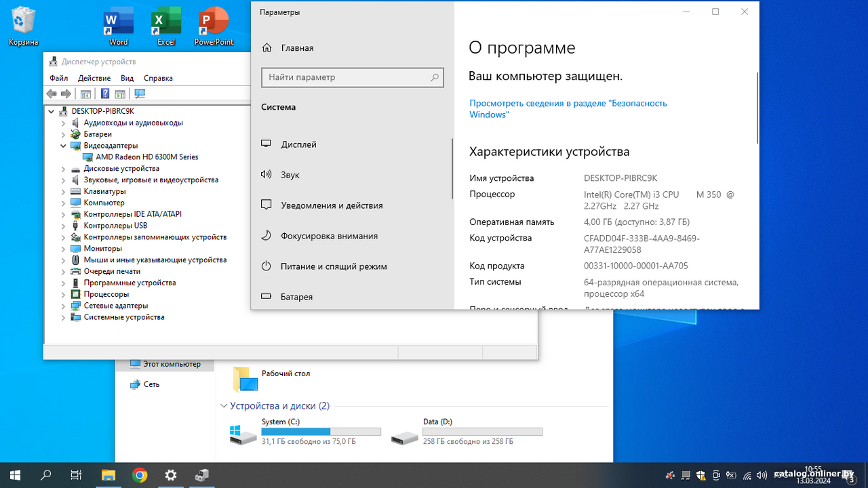The width and height of the screenshot is (868, 488).
Task: Click scan for hardware changes icon
Action: point(140,94)
